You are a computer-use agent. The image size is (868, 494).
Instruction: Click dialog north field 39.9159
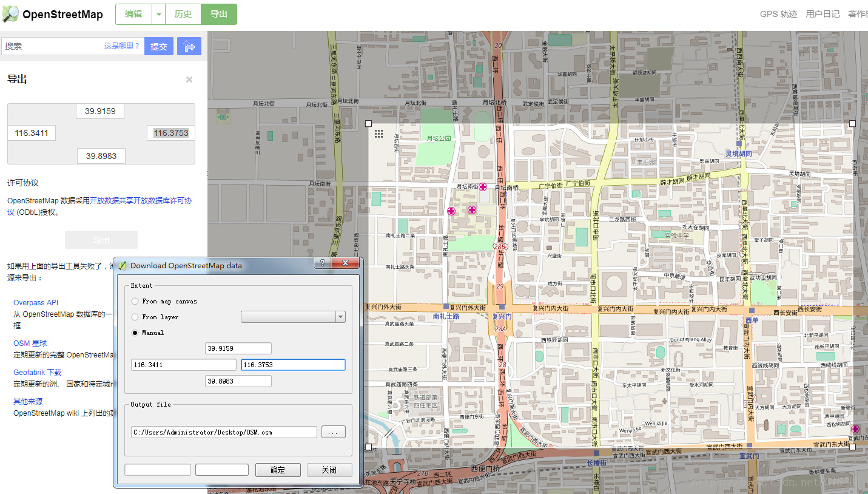coord(238,348)
